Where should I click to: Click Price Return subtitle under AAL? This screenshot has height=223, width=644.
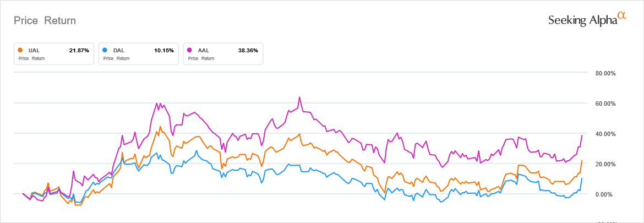click(200, 58)
